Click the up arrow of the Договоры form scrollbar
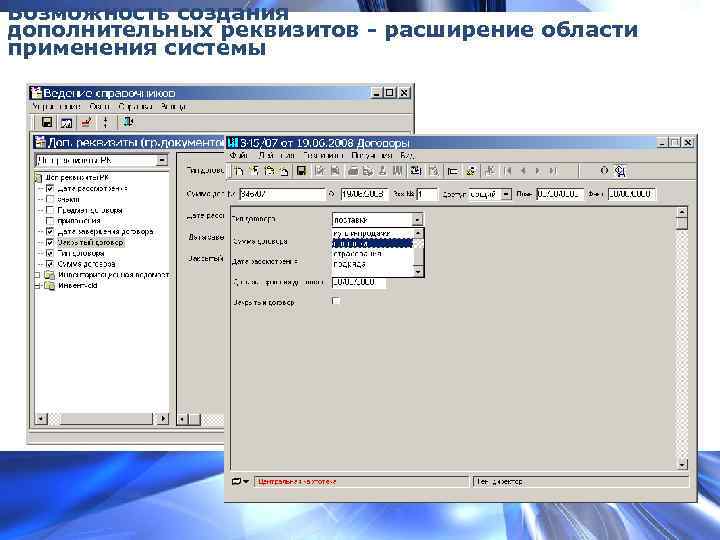Image resolution: width=720 pixels, height=540 pixels. point(682,212)
